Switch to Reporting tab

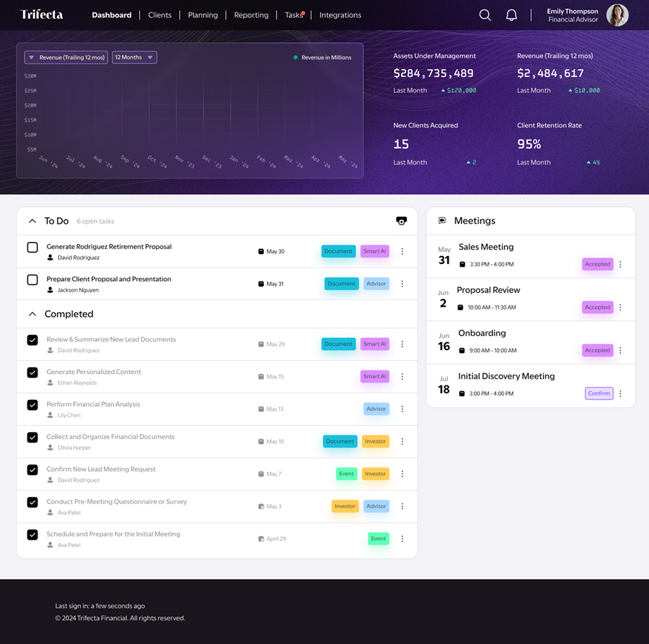coord(251,15)
